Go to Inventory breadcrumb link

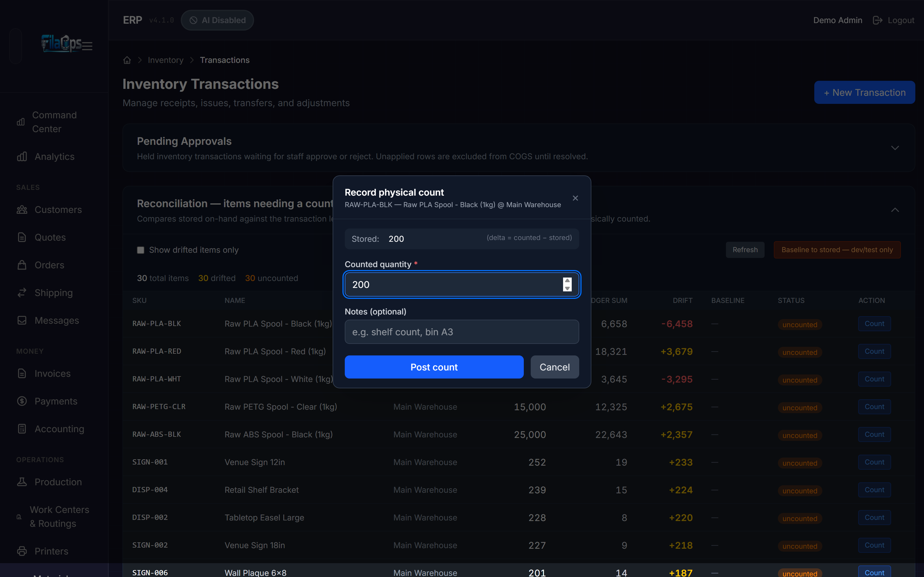[x=166, y=60]
